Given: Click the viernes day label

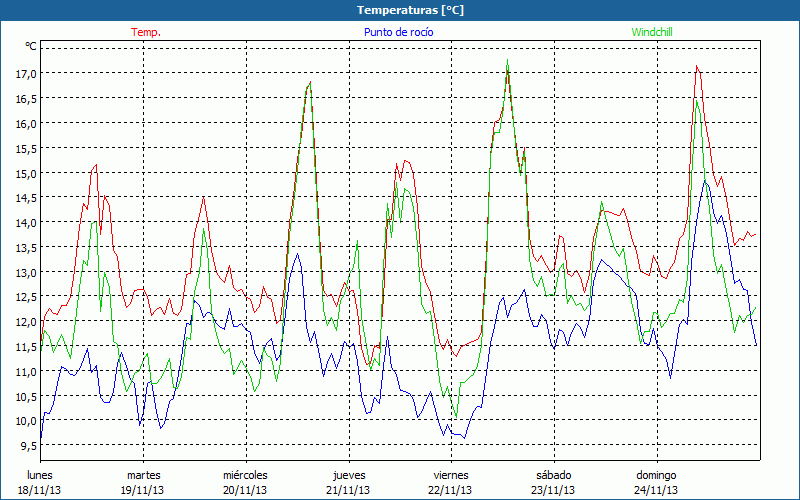Looking at the screenshot, I should (451, 475).
